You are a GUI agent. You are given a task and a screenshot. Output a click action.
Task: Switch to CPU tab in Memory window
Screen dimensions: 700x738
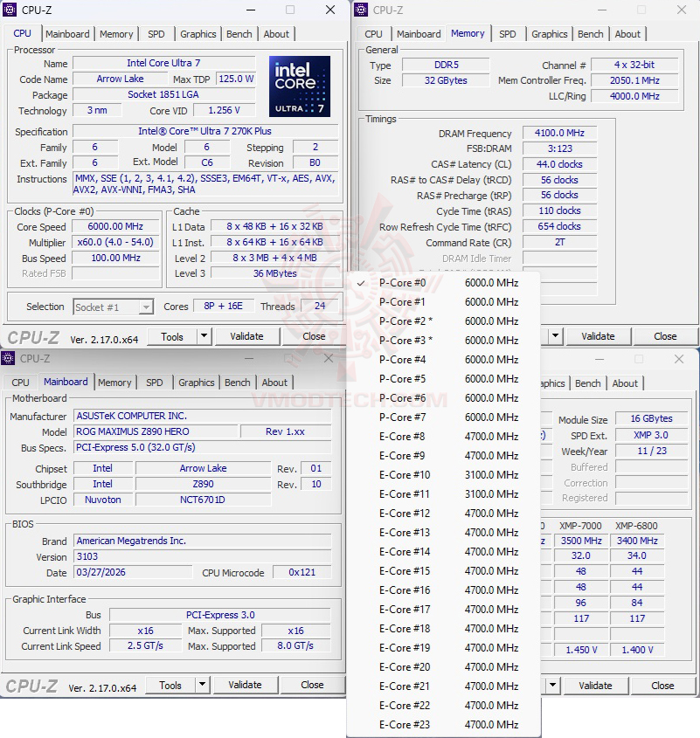[373, 34]
